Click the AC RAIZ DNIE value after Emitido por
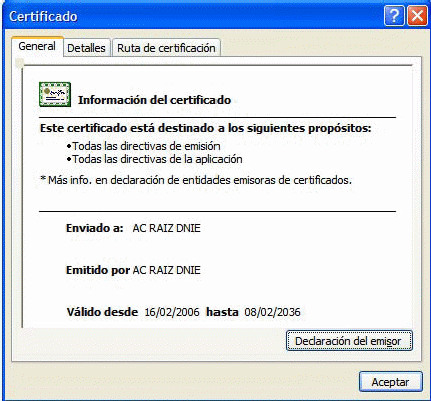Image resolution: width=431 pixels, height=401 pixels. click(167, 270)
